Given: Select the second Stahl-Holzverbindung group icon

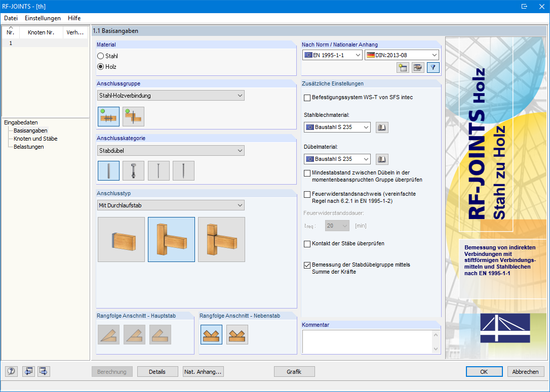Looking at the screenshot, I should 133,116.
